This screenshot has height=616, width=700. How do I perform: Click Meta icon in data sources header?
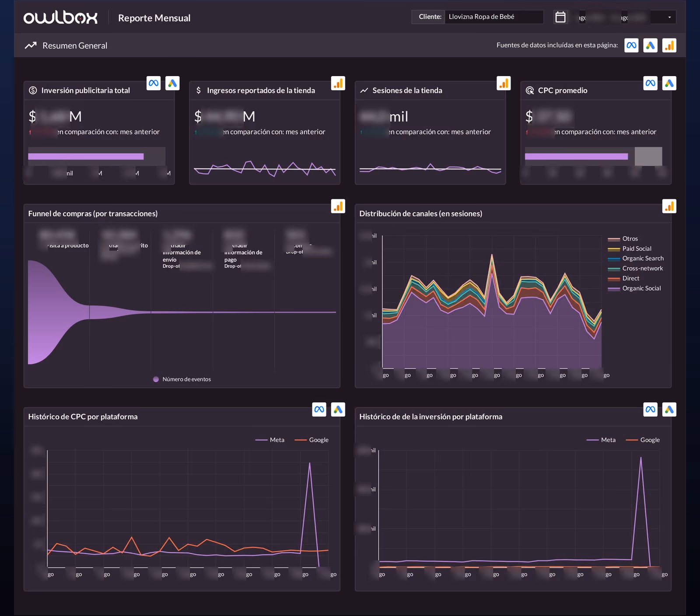(631, 45)
